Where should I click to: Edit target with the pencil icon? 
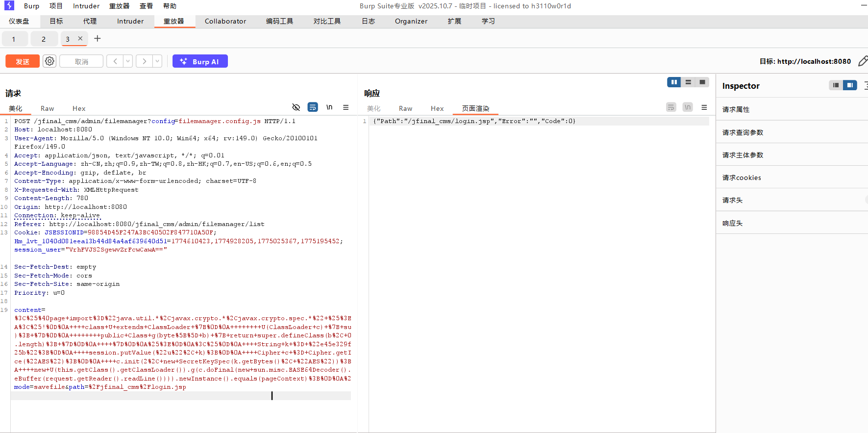863,61
